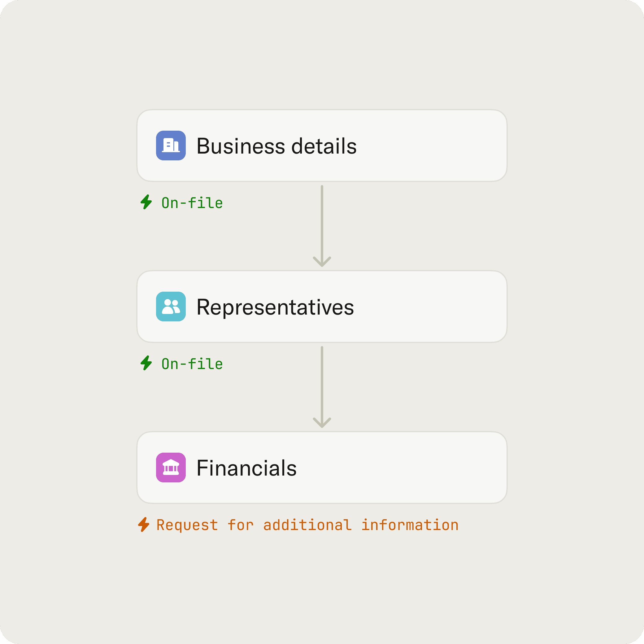Click the 'Business details' heading text
Image resolution: width=644 pixels, height=644 pixels.
tap(277, 146)
